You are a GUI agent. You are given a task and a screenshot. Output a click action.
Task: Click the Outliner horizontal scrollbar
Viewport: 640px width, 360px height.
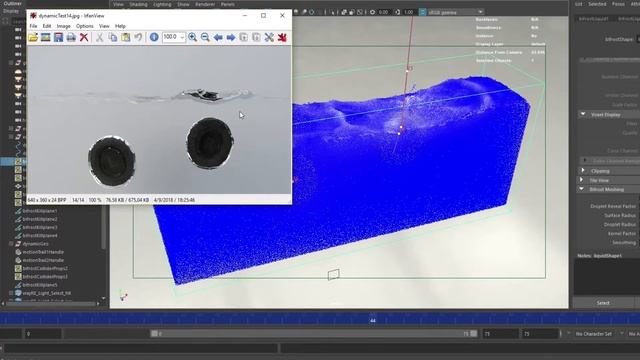[51, 303]
